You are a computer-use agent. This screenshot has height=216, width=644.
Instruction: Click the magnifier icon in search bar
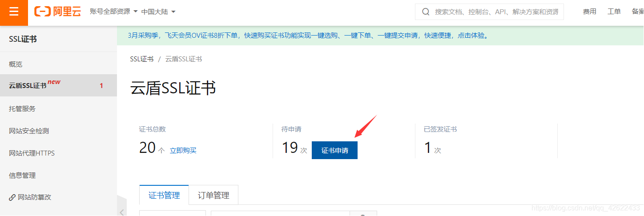click(426, 12)
